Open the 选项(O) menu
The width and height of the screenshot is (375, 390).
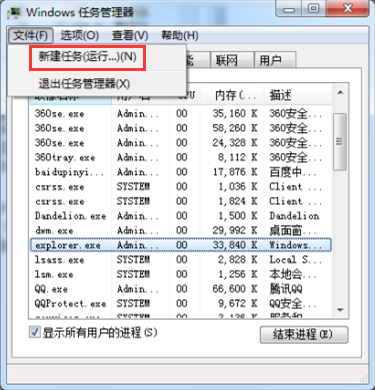tap(80, 35)
